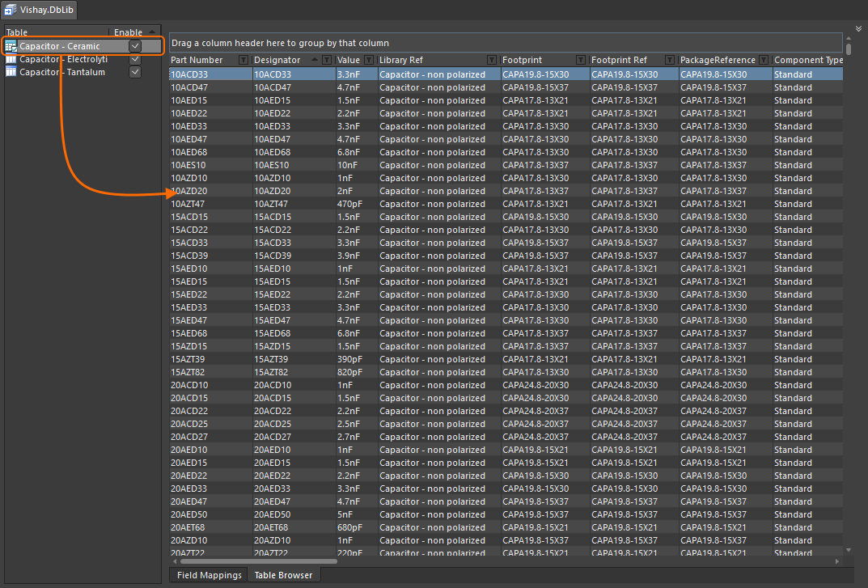Click Footprint Ref cell in the 15AED68 row
The width and height of the screenshot is (868, 588).
pyautogui.click(x=634, y=333)
